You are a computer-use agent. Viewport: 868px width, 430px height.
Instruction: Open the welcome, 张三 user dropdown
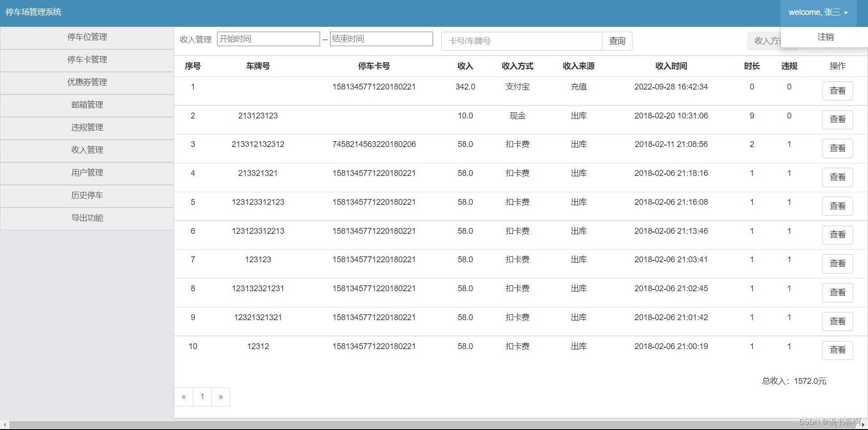(818, 13)
